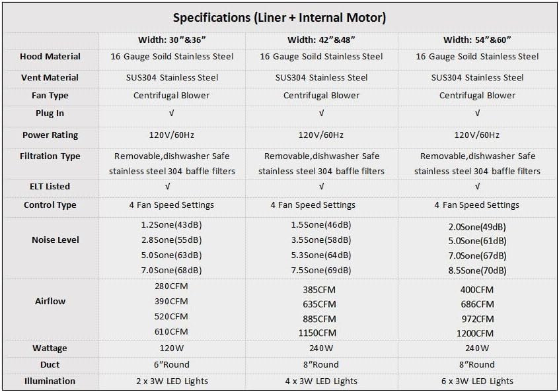Click the 1150CFM airflow value
The height and width of the screenshot is (392, 559).
coord(317,333)
